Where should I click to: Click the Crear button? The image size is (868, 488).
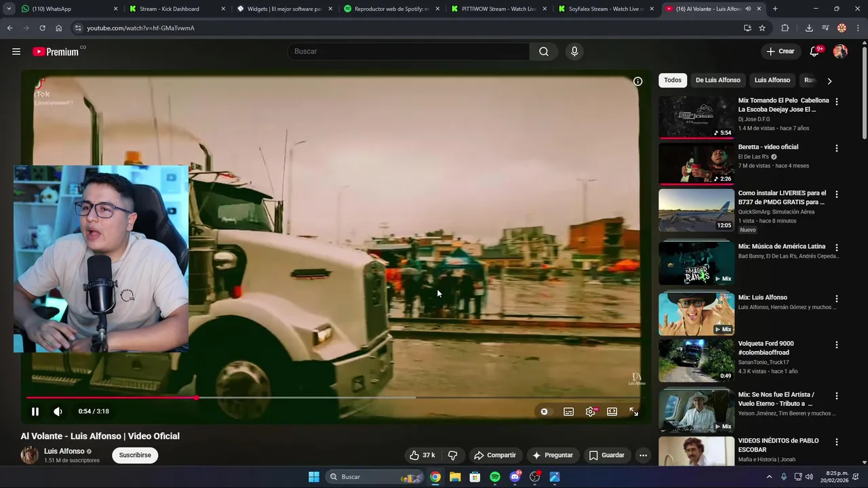pos(780,52)
